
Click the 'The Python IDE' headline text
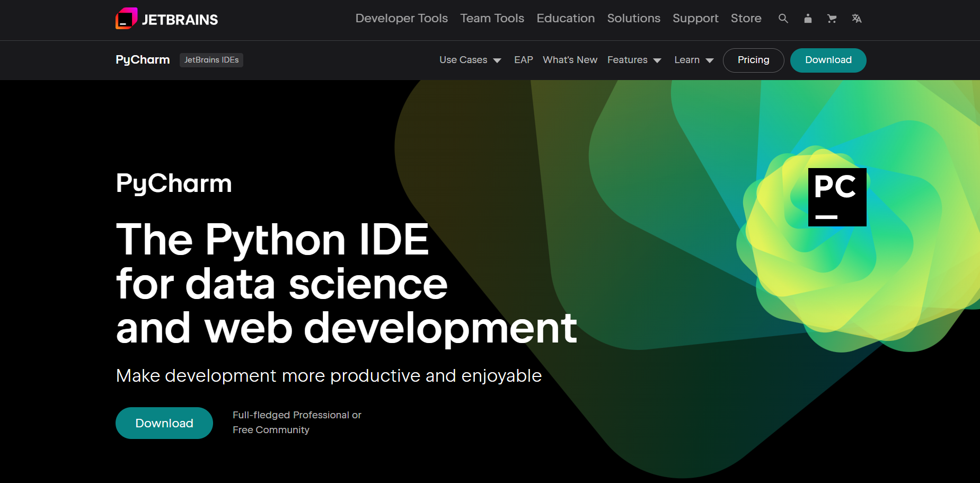(272, 240)
